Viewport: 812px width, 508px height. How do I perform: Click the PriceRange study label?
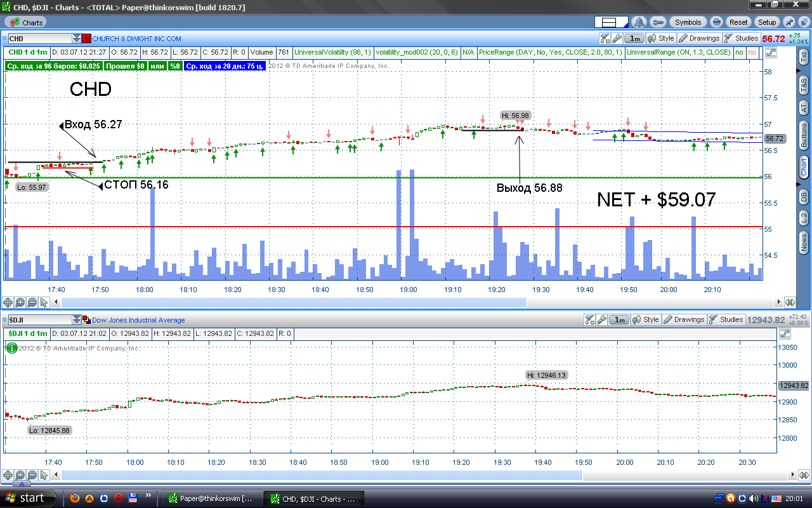tap(551, 52)
